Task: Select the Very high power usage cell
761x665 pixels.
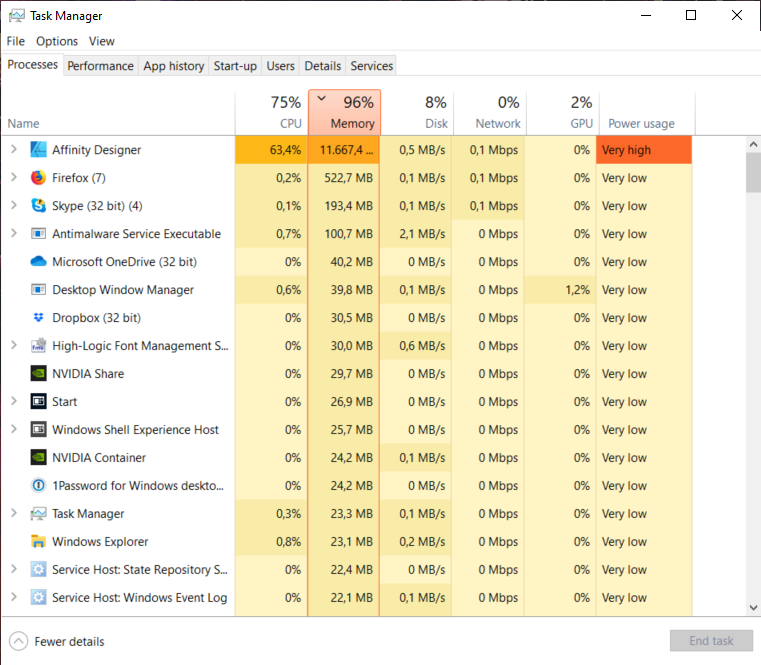Action: coord(644,150)
